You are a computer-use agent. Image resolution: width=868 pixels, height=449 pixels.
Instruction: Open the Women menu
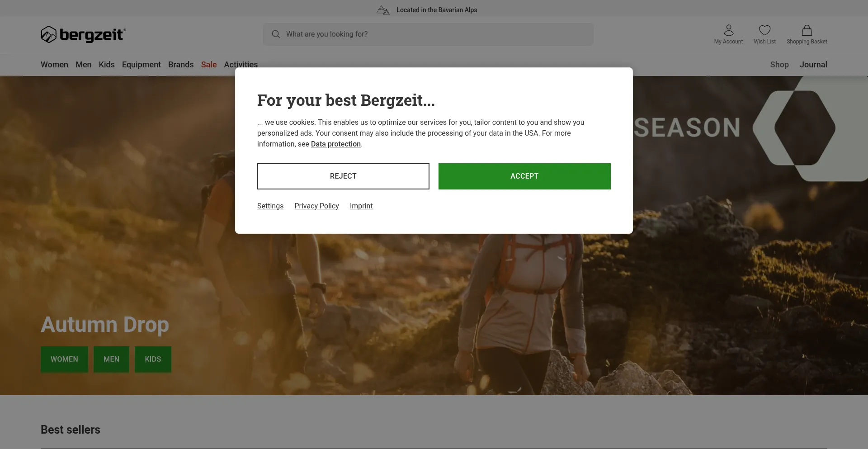click(54, 65)
